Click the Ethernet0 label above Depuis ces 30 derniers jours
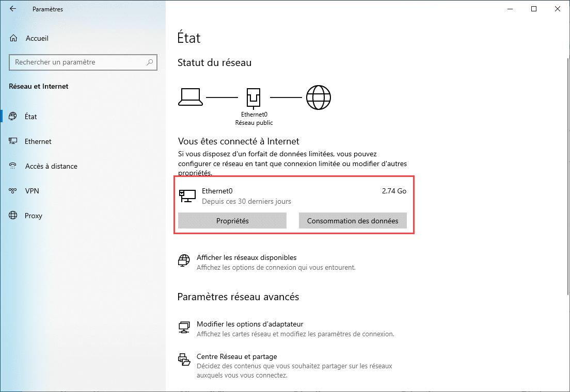Image resolution: width=570 pixels, height=392 pixels. click(217, 191)
